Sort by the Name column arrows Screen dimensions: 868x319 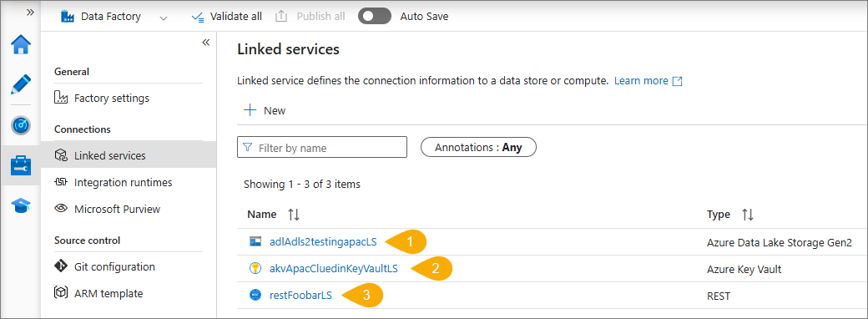294,215
